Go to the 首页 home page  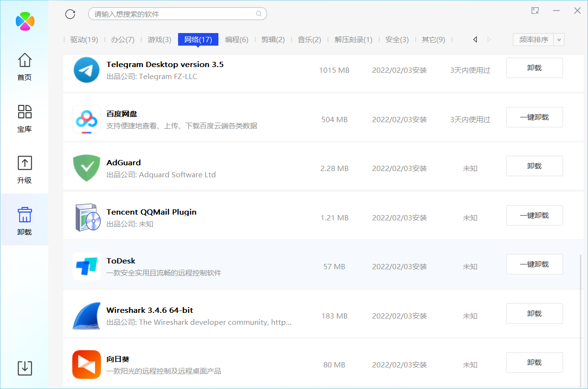[24, 66]
